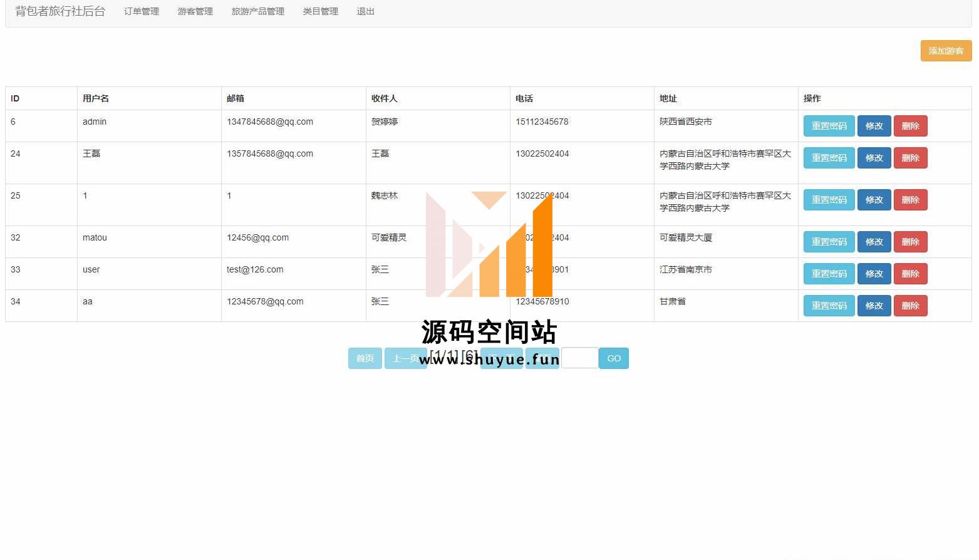Click 修改 for user aa
Image resolution: width=979 pixels, height=560 pixels.
[874, 306]
